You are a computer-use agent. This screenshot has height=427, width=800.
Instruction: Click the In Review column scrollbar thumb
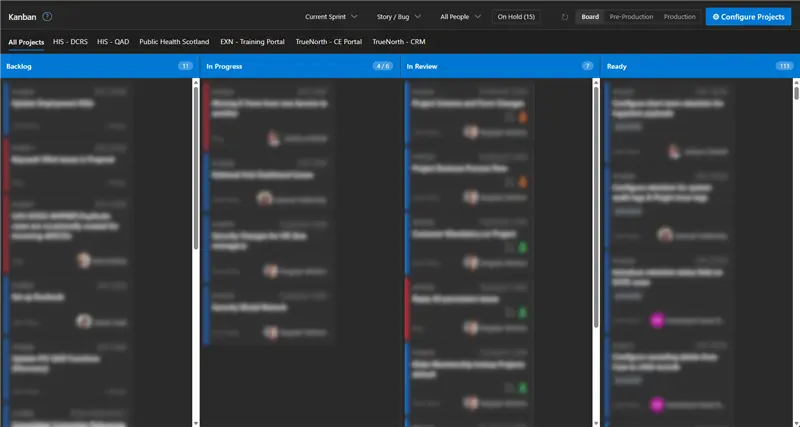tap(596, 208)
